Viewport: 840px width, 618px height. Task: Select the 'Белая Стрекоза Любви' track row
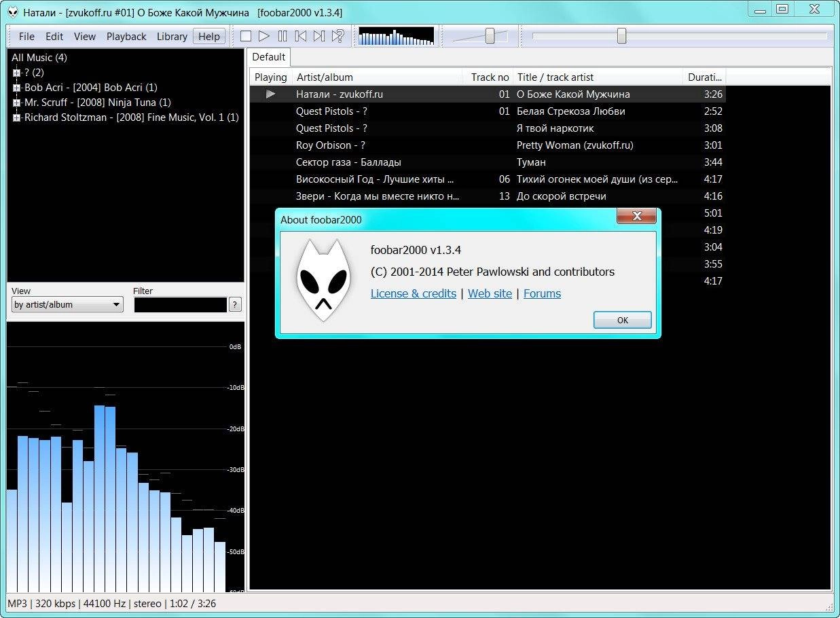tap(488, 111)
